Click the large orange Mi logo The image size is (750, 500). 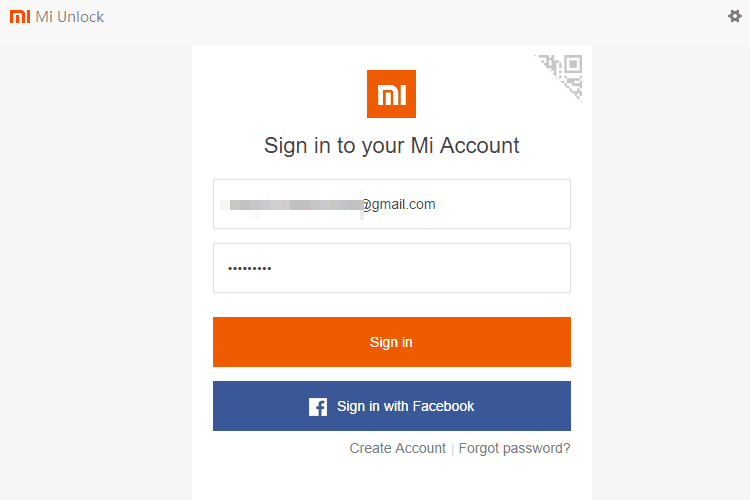(x=391, y=94)
